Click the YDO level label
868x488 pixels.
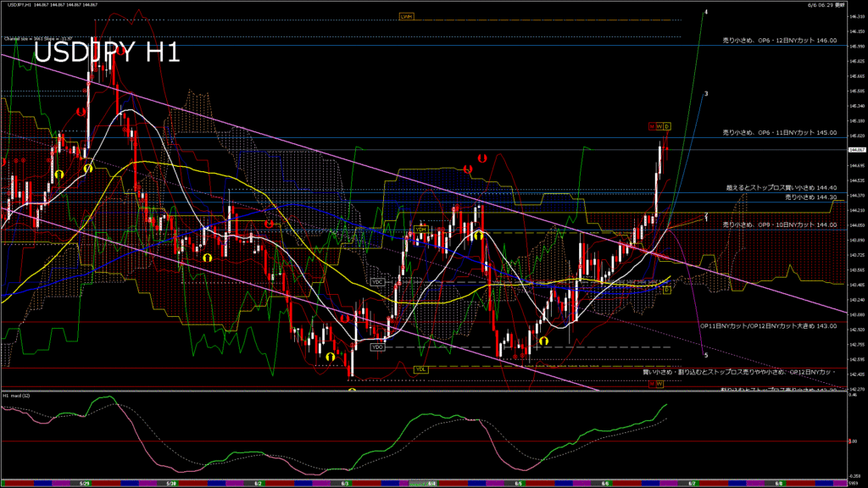tap(377, 347)
